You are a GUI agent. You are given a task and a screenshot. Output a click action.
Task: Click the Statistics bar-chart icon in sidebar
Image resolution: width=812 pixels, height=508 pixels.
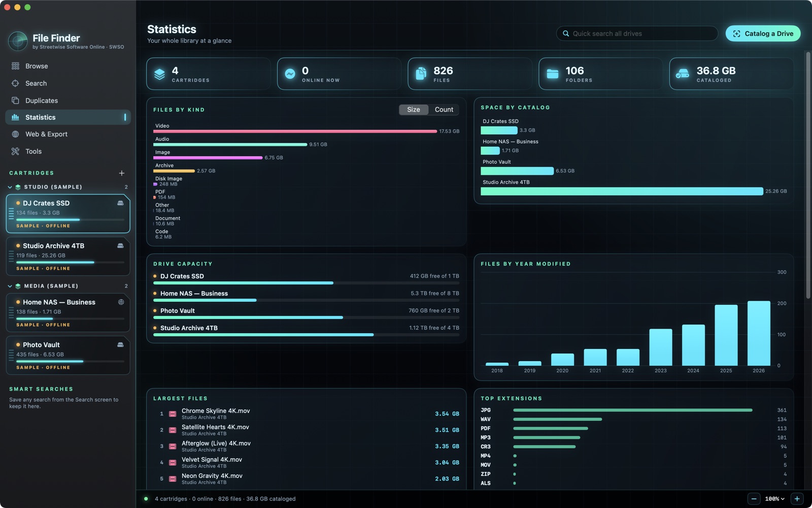(x=15, y=117)
